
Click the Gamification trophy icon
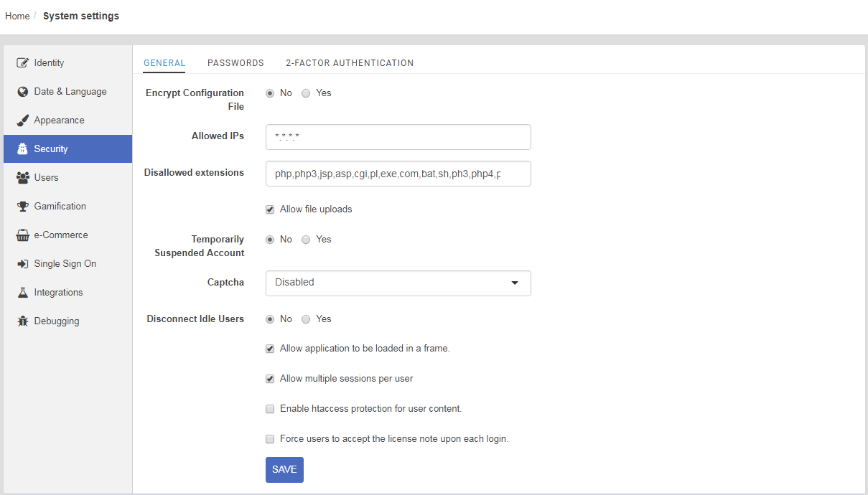click(22, 207)
